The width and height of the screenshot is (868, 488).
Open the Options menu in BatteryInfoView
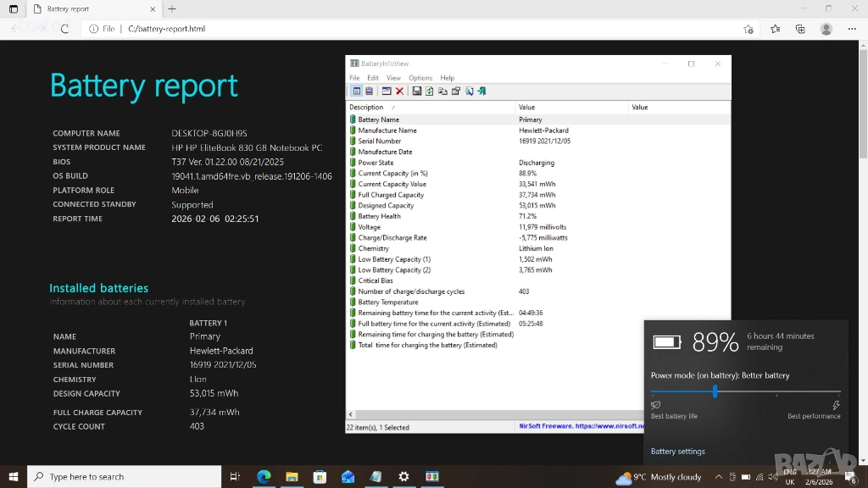(420, 78)
